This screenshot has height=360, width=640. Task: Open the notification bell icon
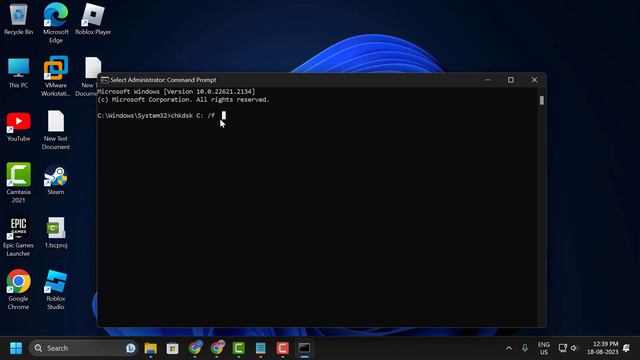(627, 348)
